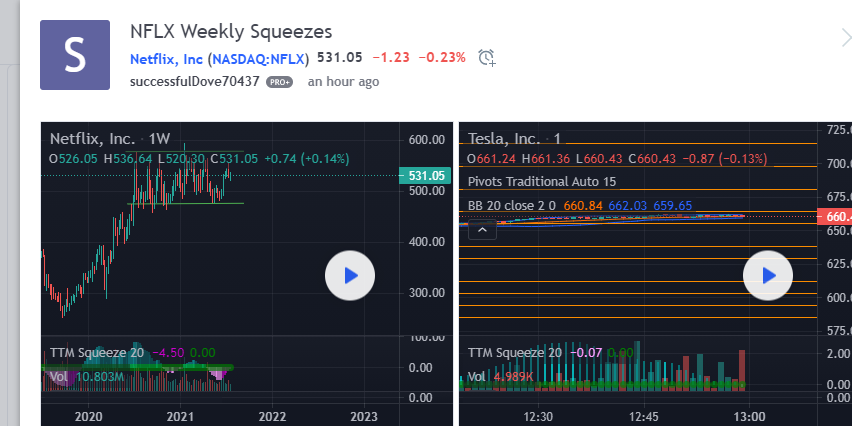Select the BB 20 close 2 0 indicator
Image resolution: width=852 pixels, height=426 pixels.
click(512, 206)
